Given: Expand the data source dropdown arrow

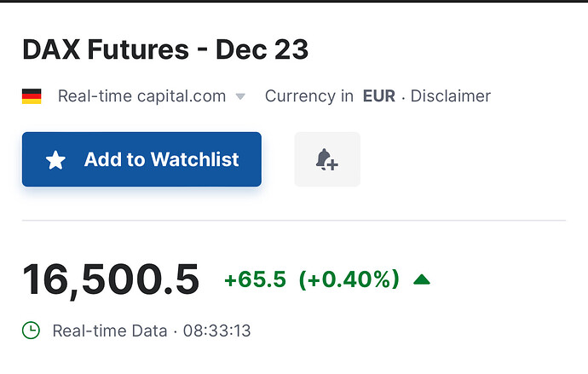Looking at the screenshot, I should (240, 97).
